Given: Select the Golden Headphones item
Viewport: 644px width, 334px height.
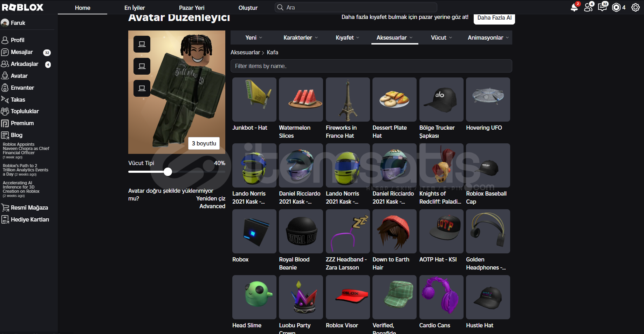Looking at the screenshot, I should point(488,231).
